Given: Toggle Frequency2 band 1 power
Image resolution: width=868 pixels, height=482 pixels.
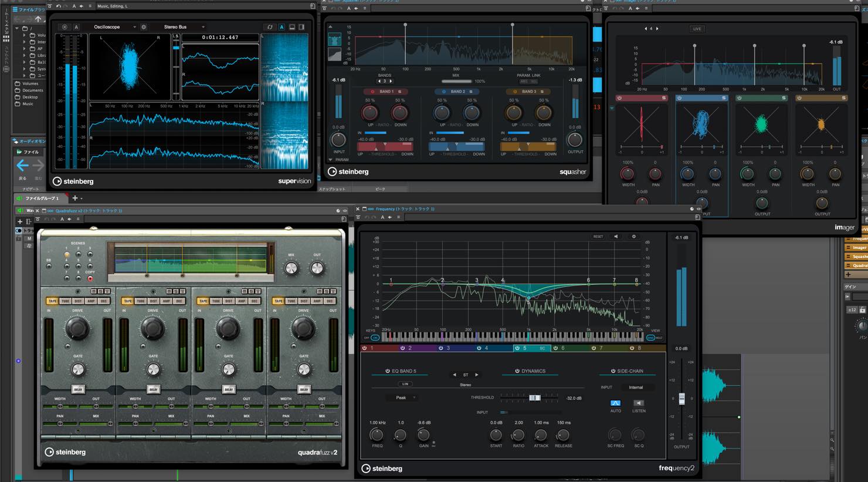Looking at the screenshot, I should 364,348.
